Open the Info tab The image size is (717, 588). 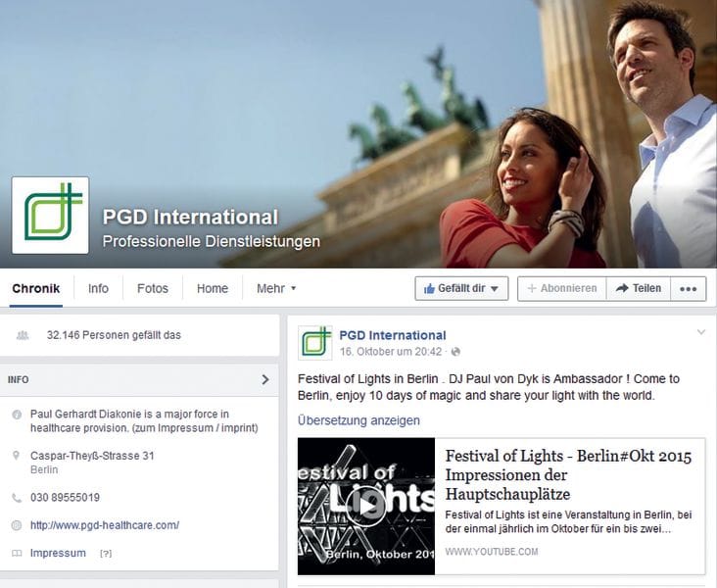pos(98,288)
